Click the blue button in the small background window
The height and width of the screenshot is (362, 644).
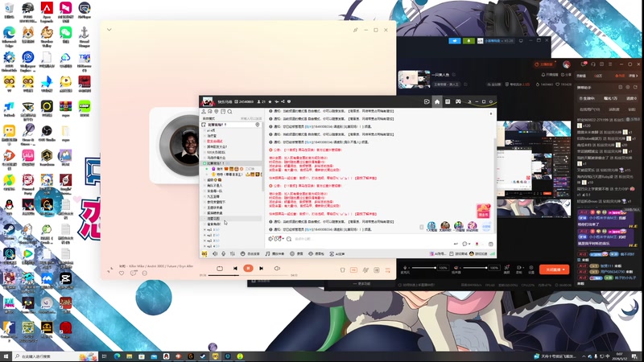pyautogui.click(x=454, y=41)
